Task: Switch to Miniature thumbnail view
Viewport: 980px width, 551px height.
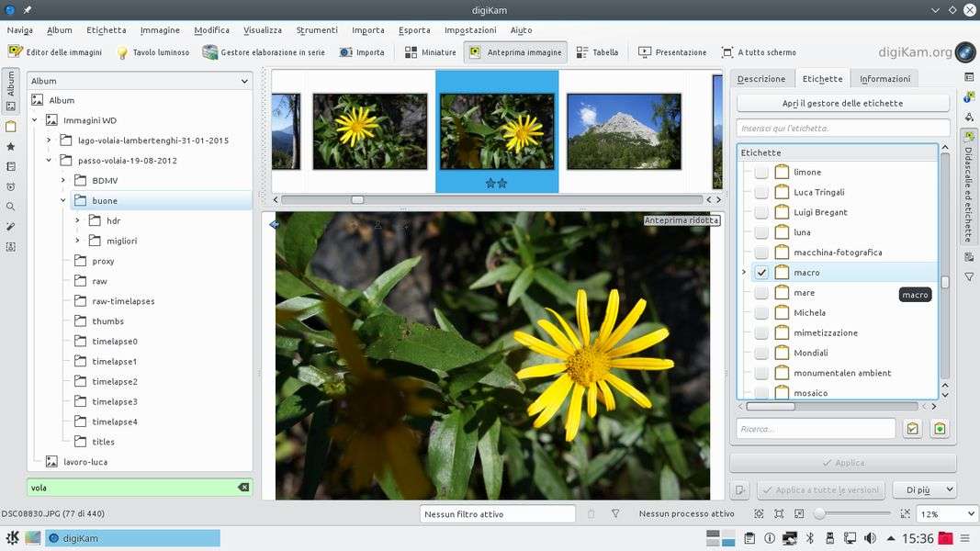Action: tap(430, 52)
